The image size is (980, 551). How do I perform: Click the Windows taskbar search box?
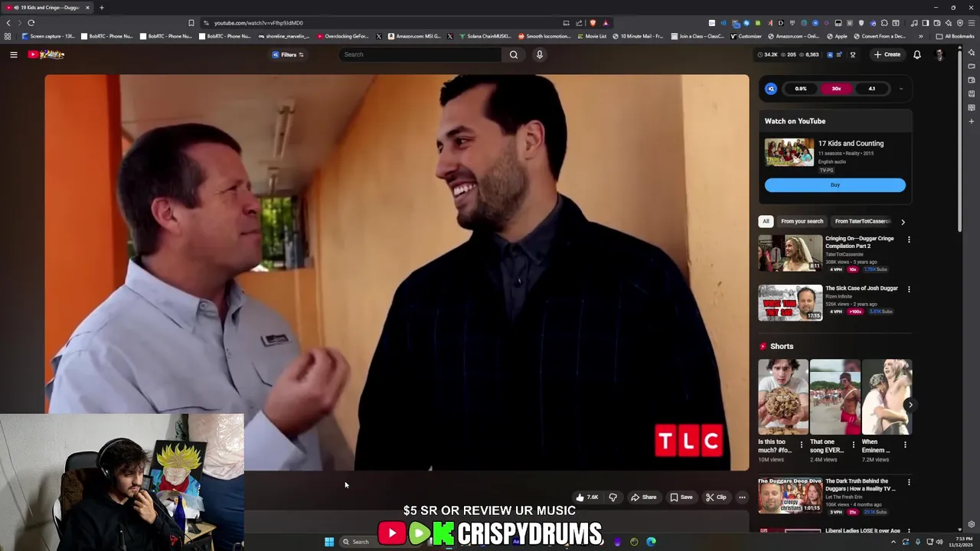pos(376,542)
